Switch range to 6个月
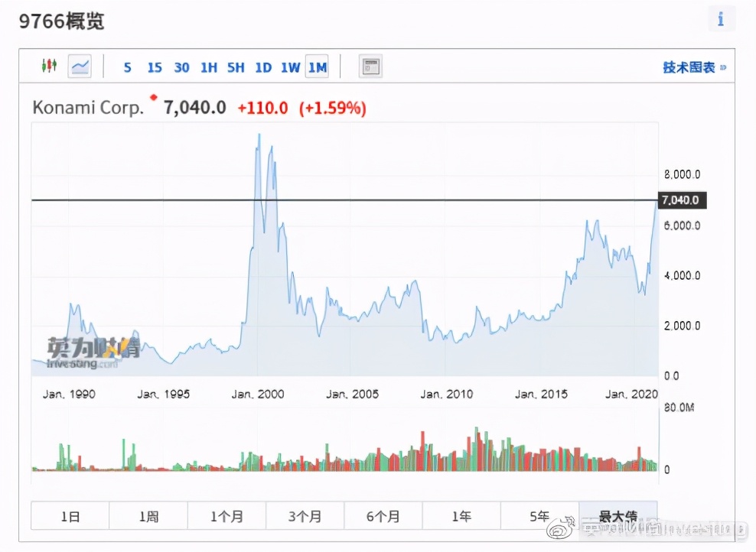The height and width of the screenshot is (552, 756). coord(383,516)
